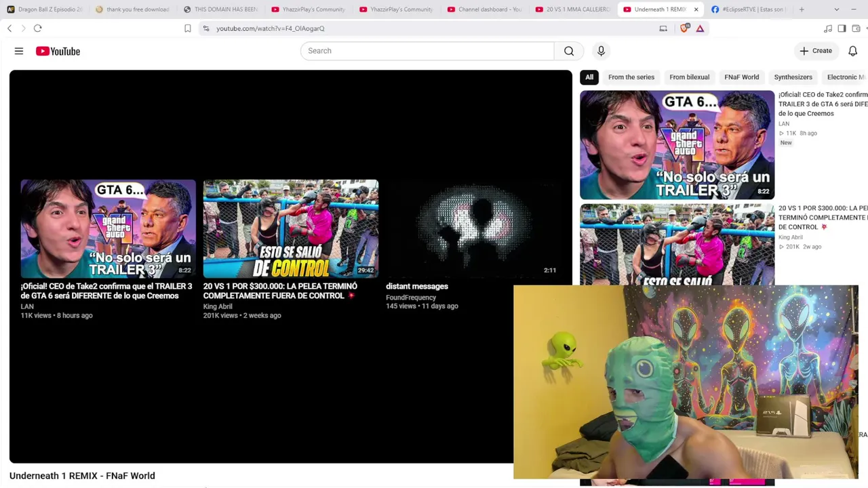Click the 29:42 duration on end-screen video
This screenshot has width=868, height=488.
tap(366, 270)
